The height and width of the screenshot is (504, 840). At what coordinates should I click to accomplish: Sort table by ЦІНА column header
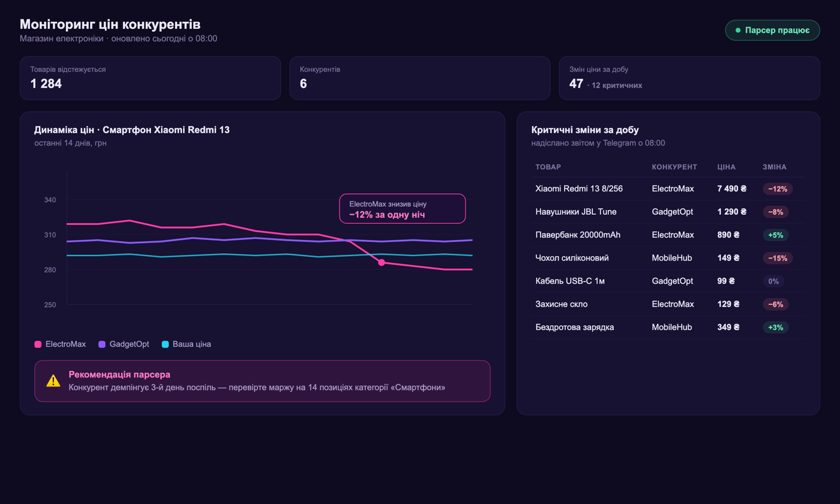coord(727,167)
